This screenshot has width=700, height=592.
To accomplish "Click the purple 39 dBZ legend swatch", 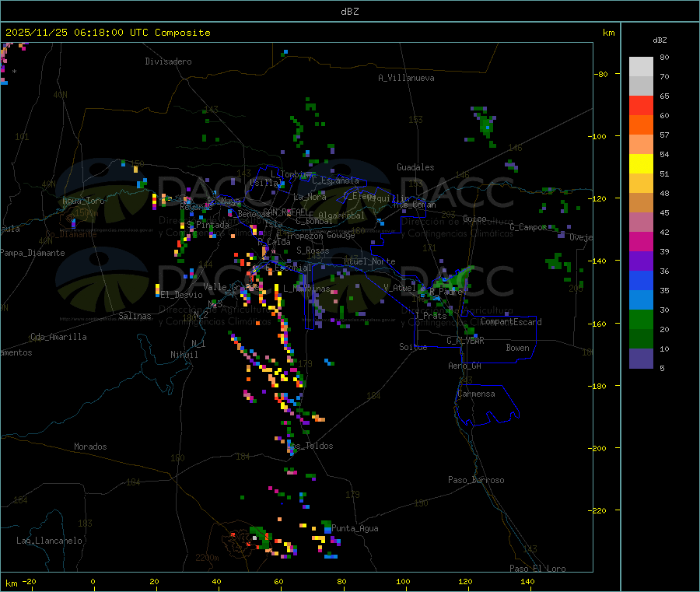I will [641, 261].
